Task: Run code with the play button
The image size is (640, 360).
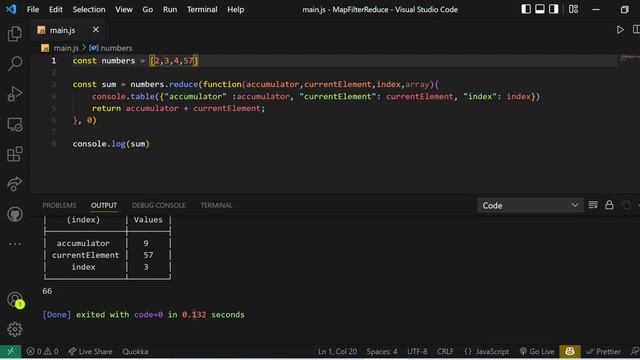Action: [620, 30]
